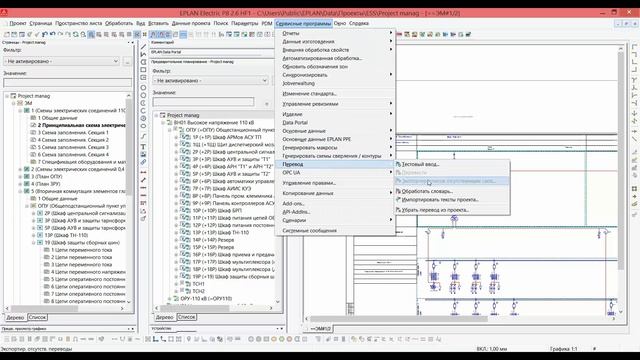Click the icon beside 'Обработать словарь...' entry
Viewport: 640px width, 360px height.
398,191
